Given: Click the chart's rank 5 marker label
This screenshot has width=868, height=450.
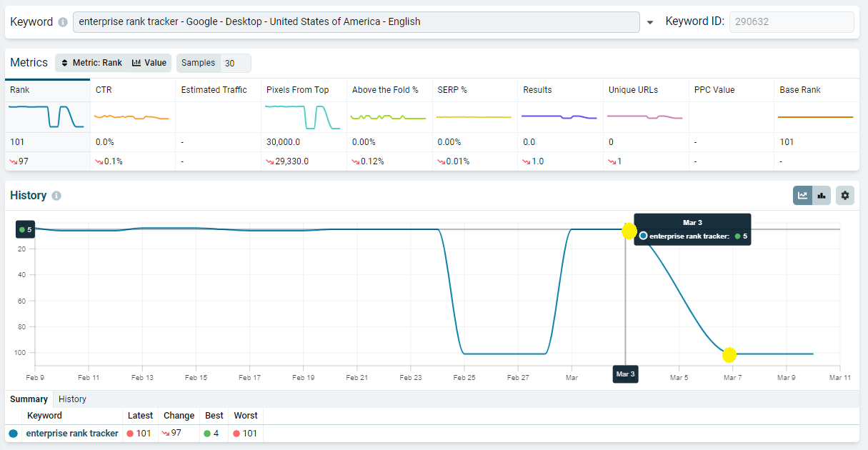Looking at the screenshot, I should click(26, 230).
